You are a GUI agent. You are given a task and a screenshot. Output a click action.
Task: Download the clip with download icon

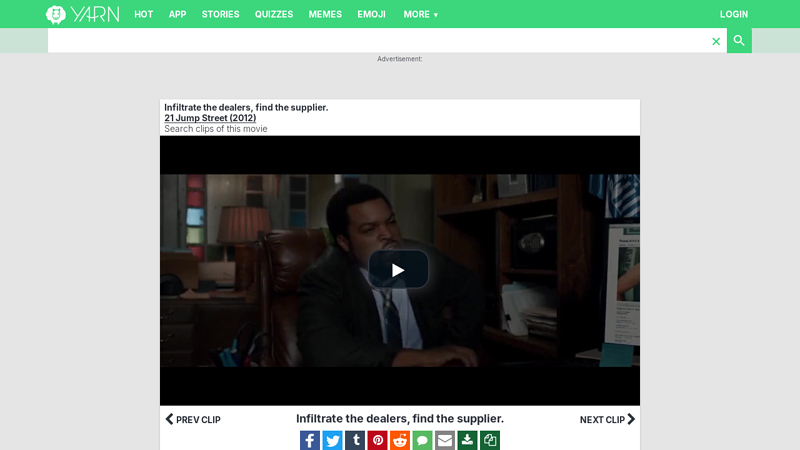467,440
